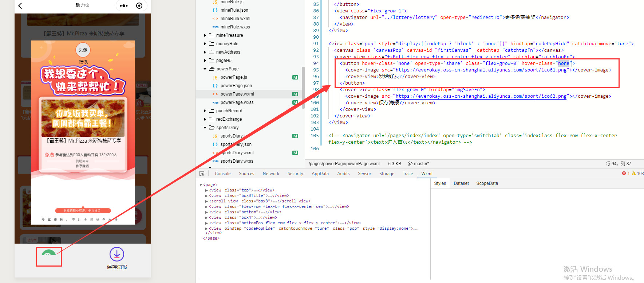Select the Dataset sub-tab

(461, 183)
